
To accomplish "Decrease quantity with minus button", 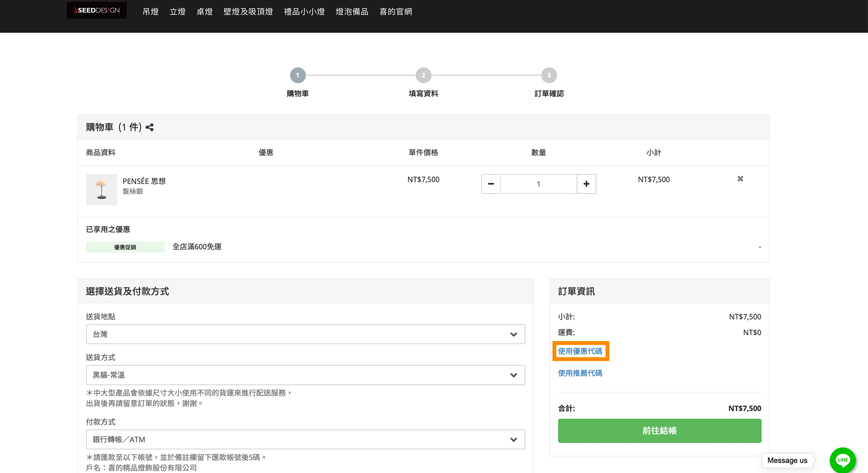I will pos(491,184).
